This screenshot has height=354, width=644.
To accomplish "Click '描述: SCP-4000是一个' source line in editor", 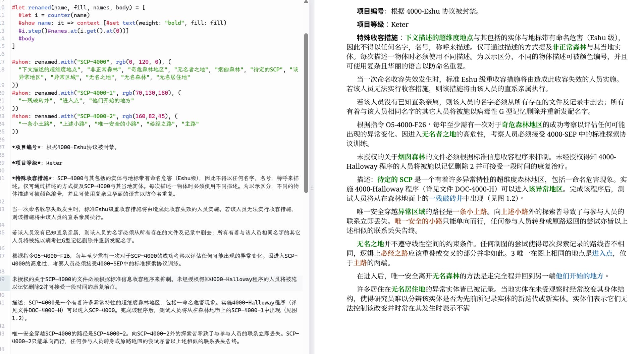I will point(154,310).
